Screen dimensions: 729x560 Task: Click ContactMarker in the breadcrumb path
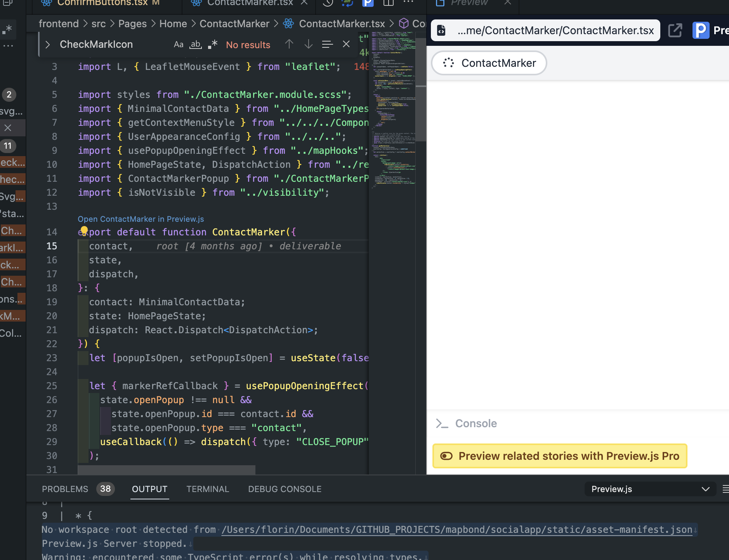coord(234,23)
